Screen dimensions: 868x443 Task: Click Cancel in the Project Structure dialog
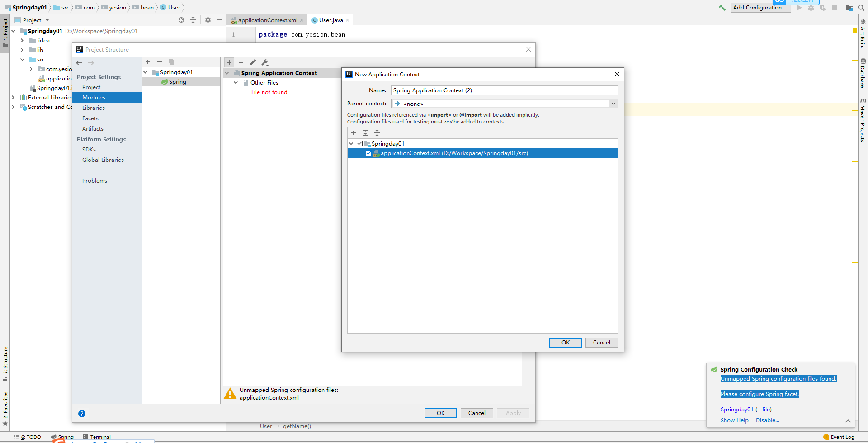coord(477,413)
